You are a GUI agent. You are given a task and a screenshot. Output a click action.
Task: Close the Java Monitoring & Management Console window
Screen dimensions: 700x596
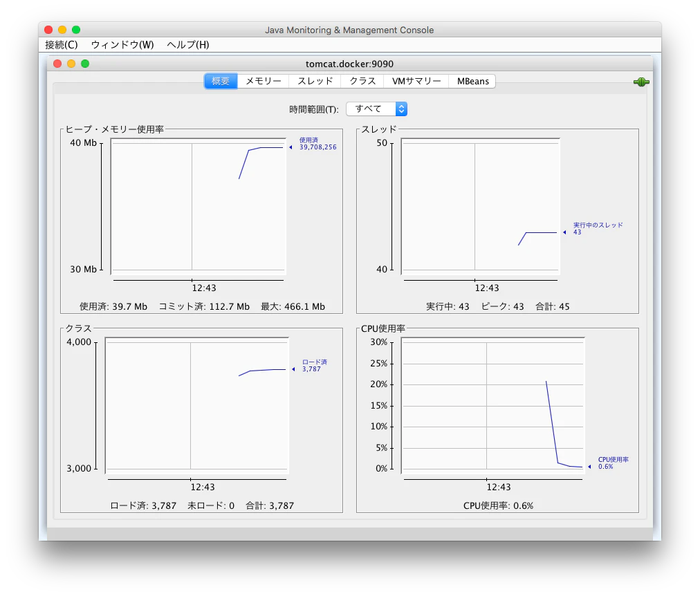click(48, 30)
